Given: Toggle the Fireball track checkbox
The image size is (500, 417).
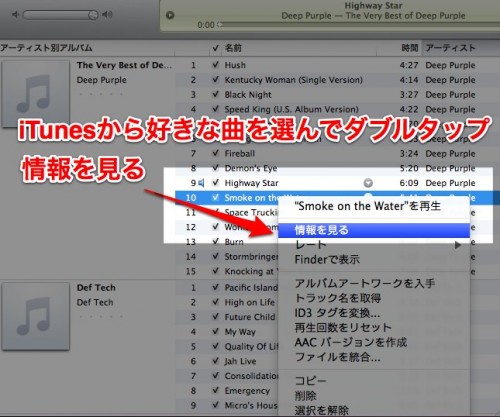Looking at the screenshot, I should coord(216,153).
